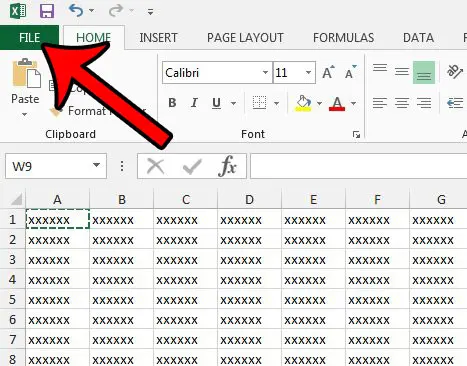
Task: Click Name Box showing W9
Action: (48, 166)
